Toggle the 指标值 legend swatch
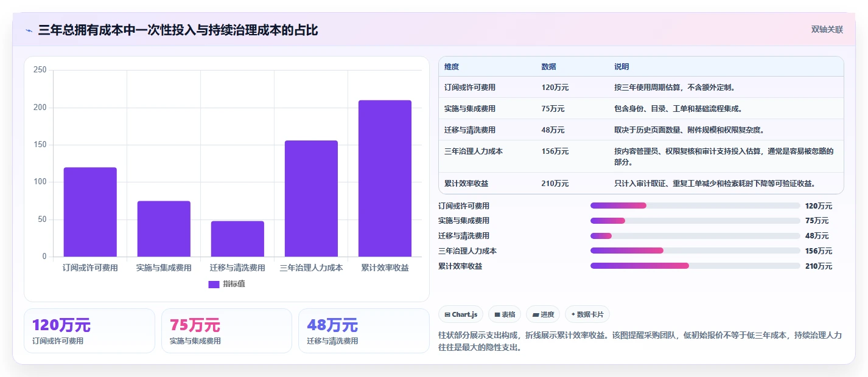This screenshot has height=377, width=868. 214,284
